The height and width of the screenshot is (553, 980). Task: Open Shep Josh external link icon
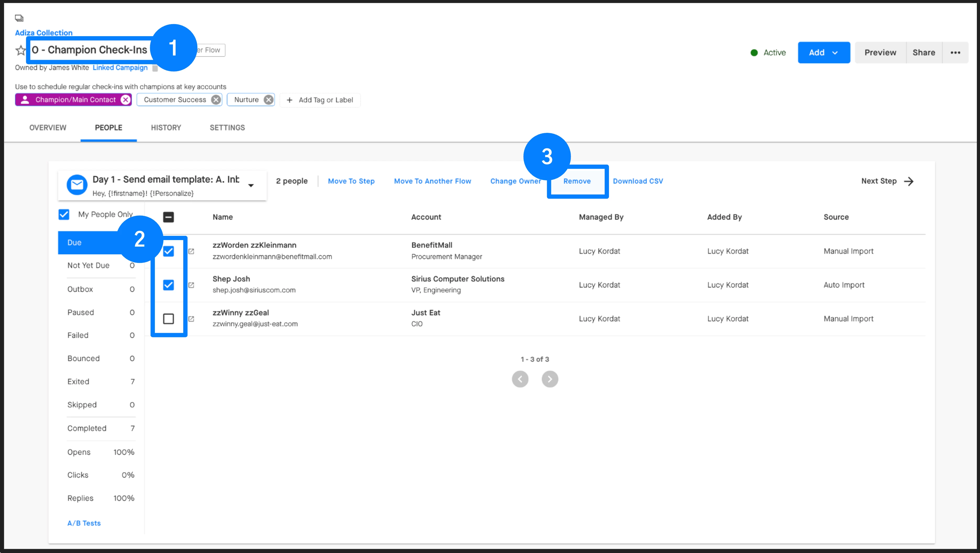[x=191, y=285]
